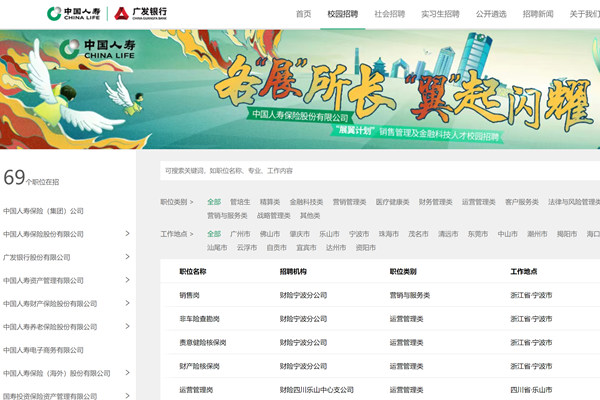Filter job category by 精算类

point(270,202)
